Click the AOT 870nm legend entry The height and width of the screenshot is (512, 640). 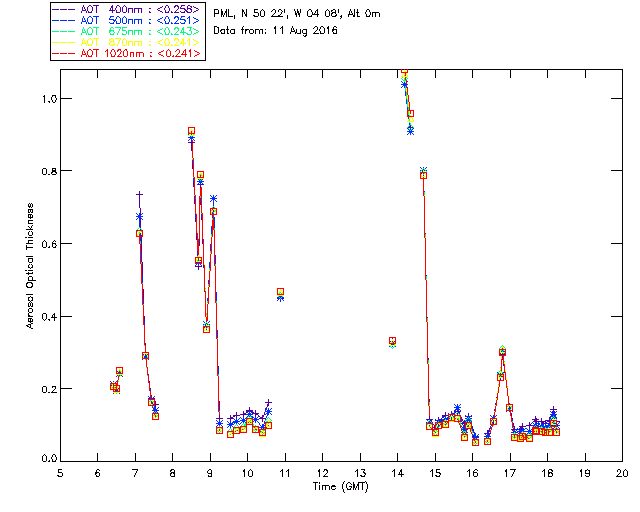click(x=127, y=42)
